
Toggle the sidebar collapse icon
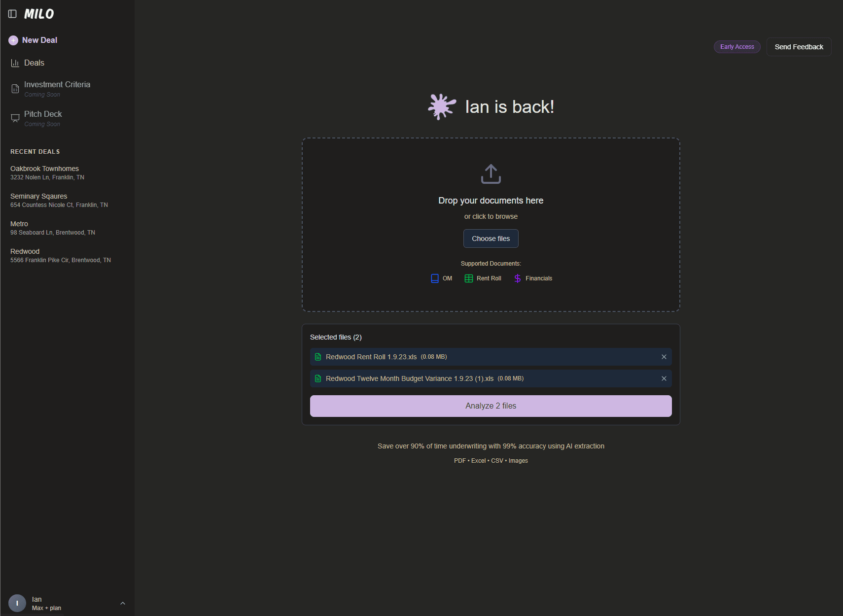(x=12, y=14)
